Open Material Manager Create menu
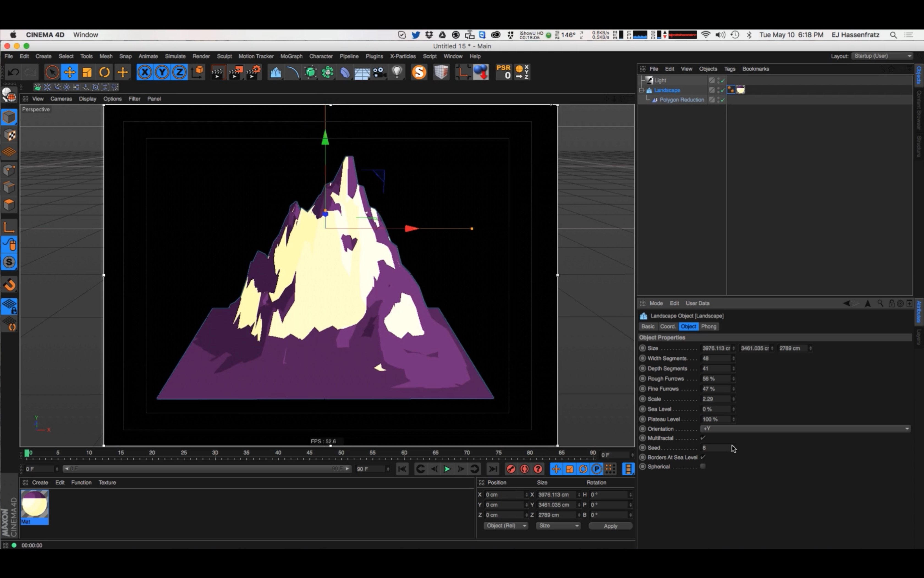 40,482
